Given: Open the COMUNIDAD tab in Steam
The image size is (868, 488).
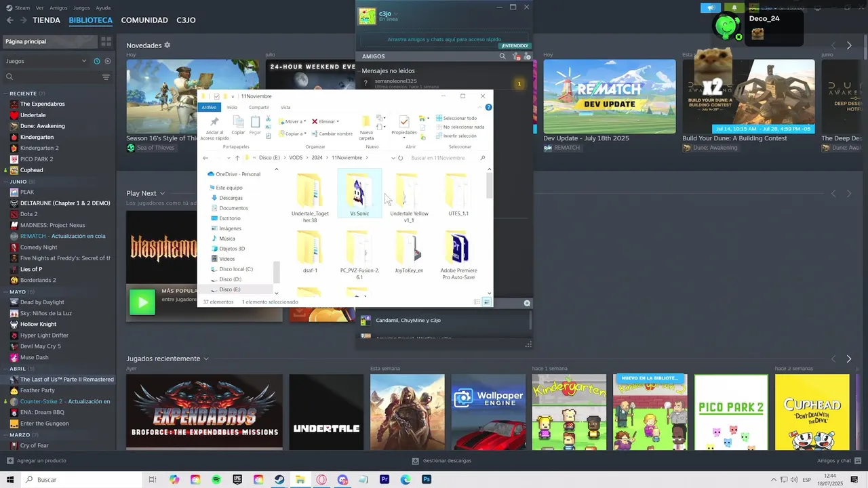Looking at the screenshot, I should pos(144,20).
